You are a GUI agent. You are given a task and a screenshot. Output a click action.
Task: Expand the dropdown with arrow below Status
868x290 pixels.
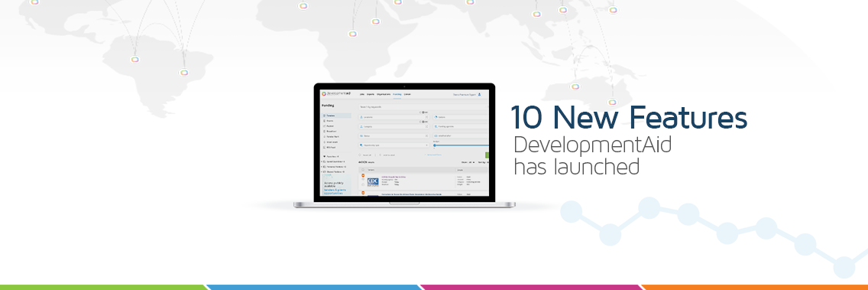[x=394, y=145]
